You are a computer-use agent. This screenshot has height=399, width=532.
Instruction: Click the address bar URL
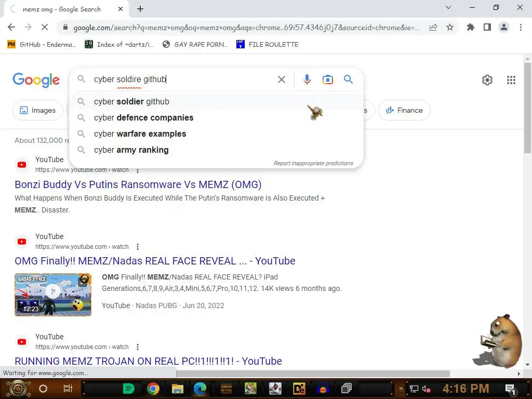246,28
